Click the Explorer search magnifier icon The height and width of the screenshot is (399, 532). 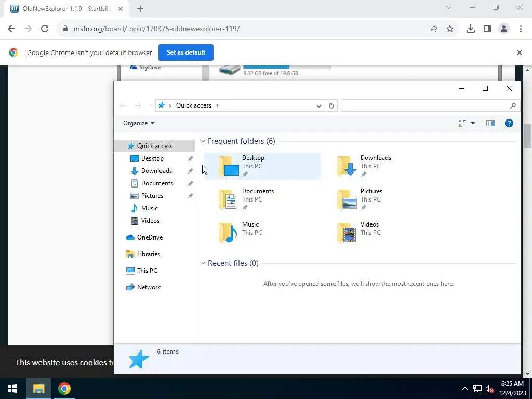513,106
